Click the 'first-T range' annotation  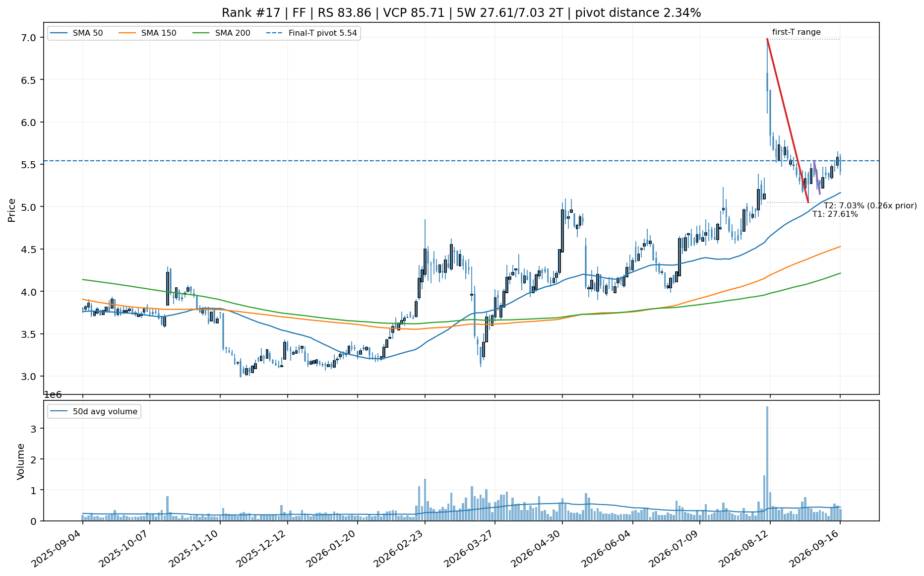pyautogui.click(x=797, y=32)
